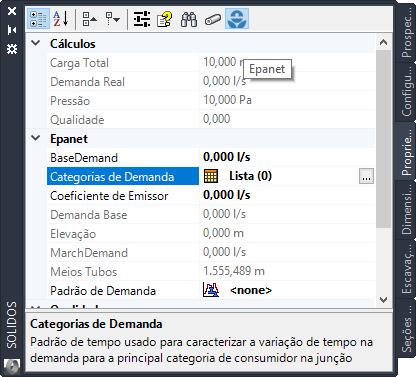
Task: Open the property settings sliders icon
Action: 142,19
